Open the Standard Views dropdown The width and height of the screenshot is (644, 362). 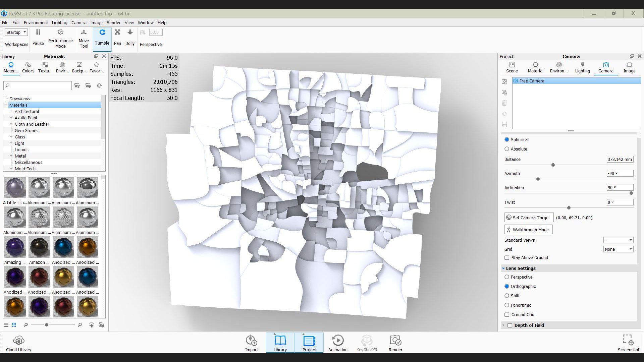618,240
